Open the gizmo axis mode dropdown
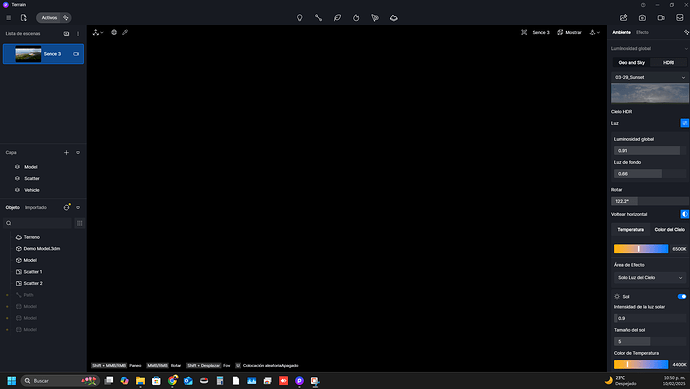690x389 pixels. 98,32
